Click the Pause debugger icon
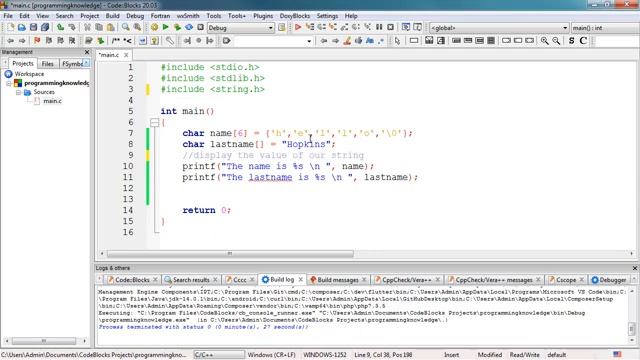The image size is (640, 360). click(x=379, y=27)
